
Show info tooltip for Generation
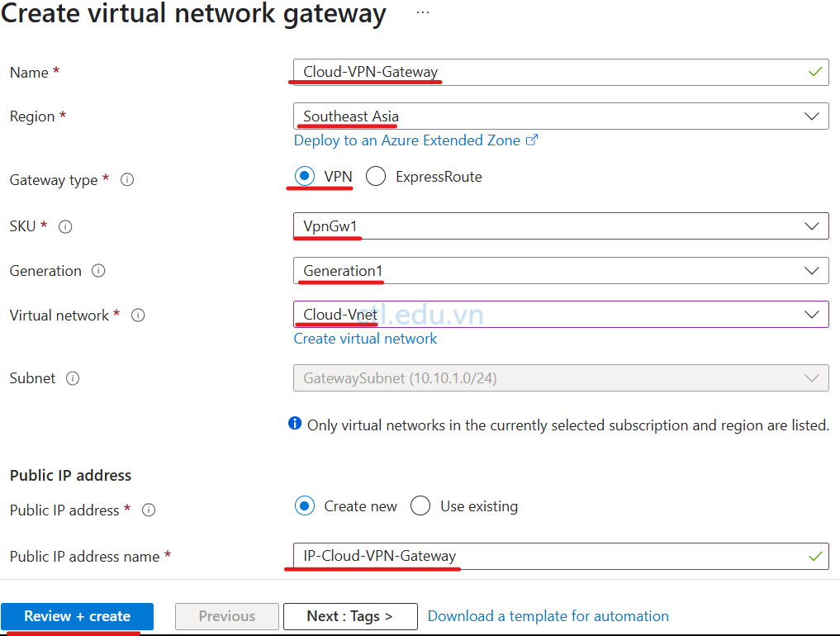(x=98, y=271)
